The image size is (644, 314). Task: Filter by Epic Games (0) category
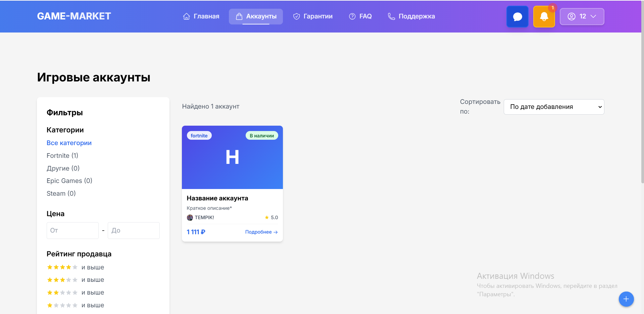tap(69, 181)
